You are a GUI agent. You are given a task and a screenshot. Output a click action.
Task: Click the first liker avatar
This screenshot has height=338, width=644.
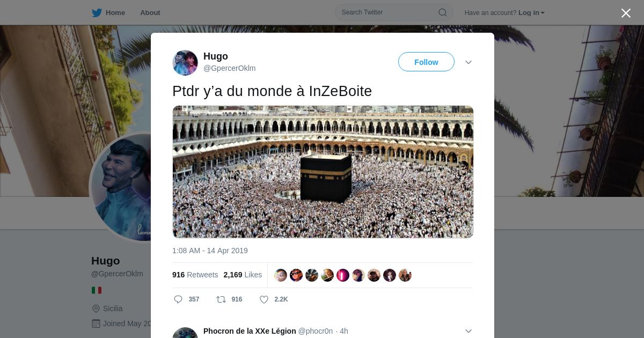point(281,275)
